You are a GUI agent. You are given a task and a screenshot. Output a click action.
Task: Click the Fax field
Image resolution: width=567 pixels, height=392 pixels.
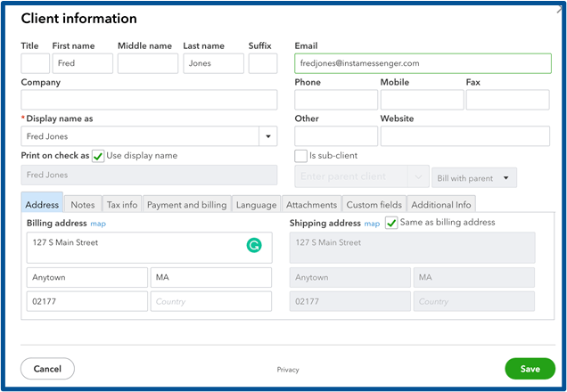pyautogui.click(x=507, y=100)
